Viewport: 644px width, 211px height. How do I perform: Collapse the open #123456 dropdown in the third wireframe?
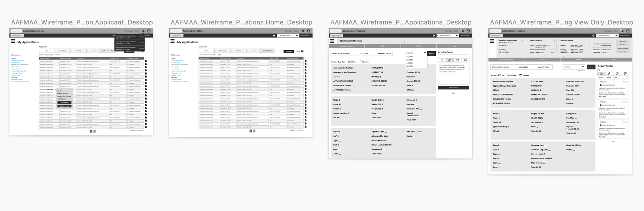(425, 53)
